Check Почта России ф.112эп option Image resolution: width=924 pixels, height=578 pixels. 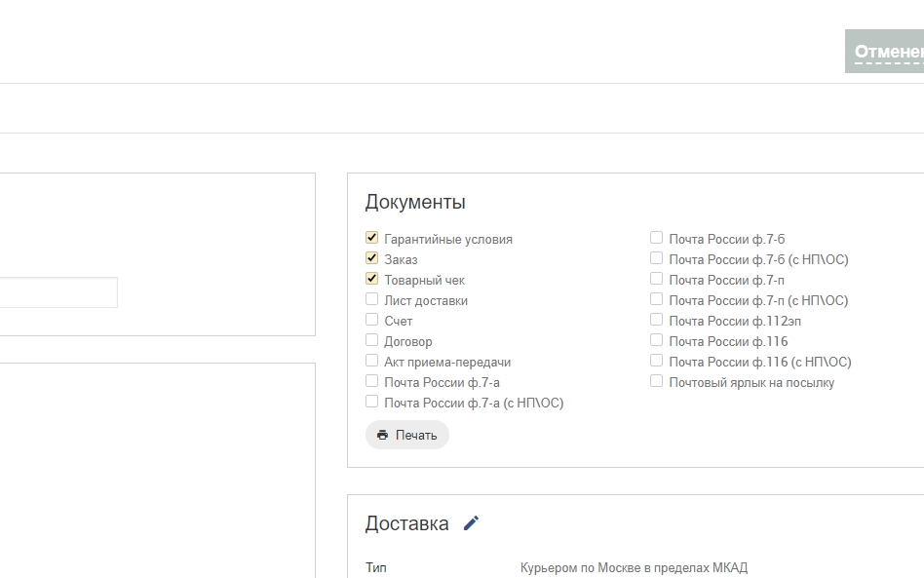(656, 320)
